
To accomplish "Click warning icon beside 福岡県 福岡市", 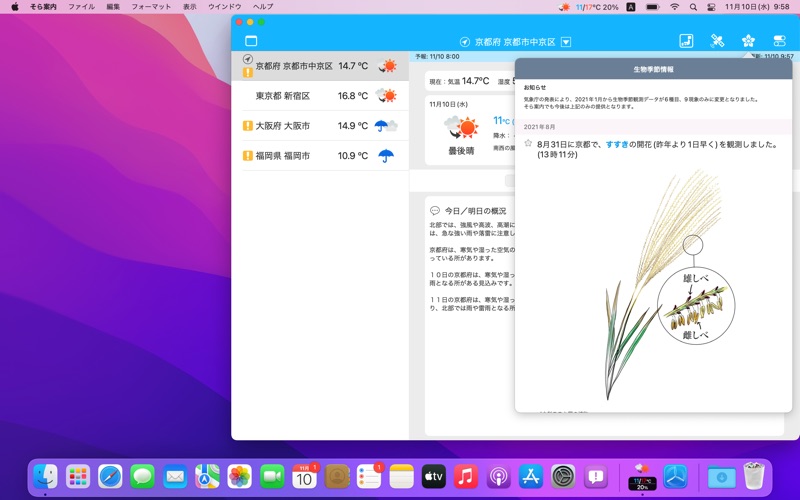I will (x=247, y=156).
